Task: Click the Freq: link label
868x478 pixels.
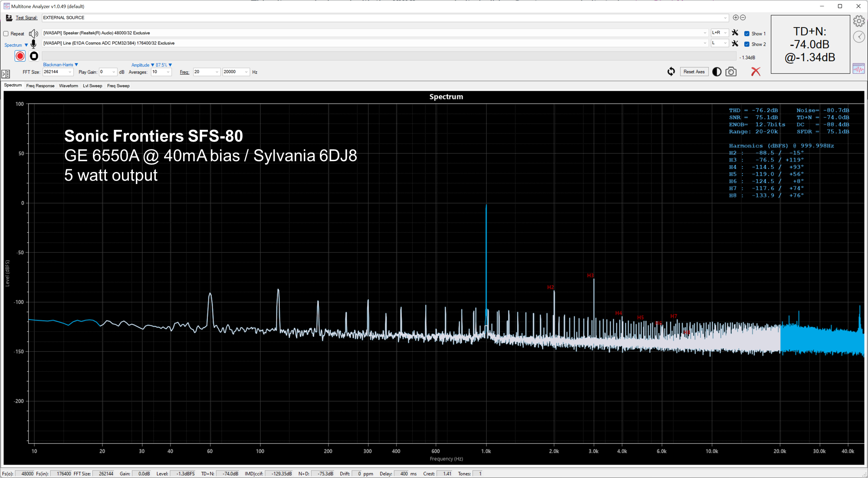Action: (184, 72)
